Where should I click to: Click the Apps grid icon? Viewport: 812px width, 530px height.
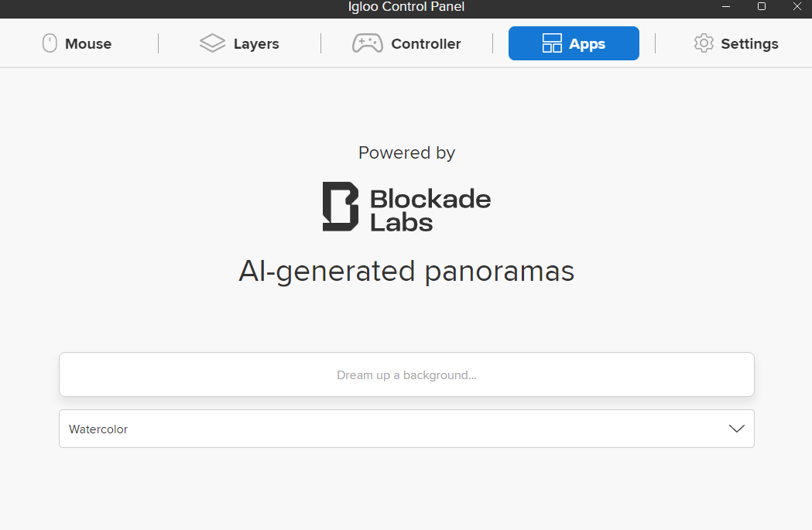552,43
